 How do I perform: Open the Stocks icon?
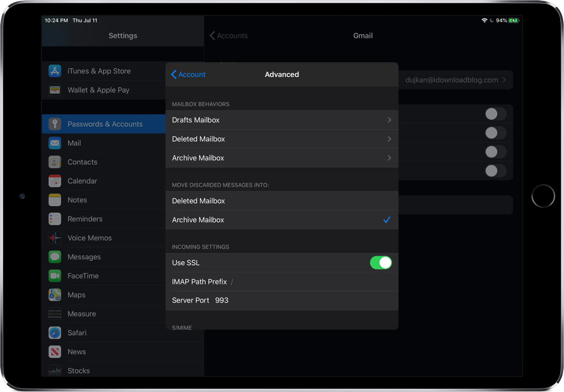55,370
